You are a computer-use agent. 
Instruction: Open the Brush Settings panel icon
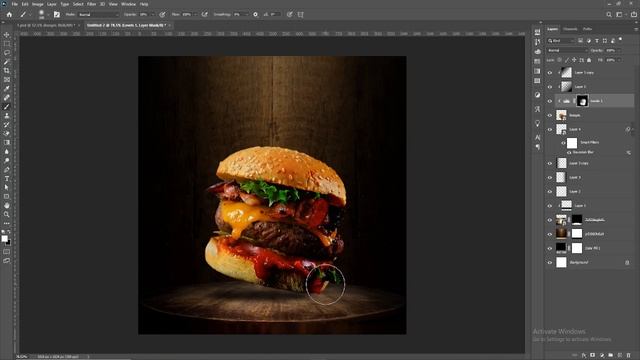pos(57,14)
